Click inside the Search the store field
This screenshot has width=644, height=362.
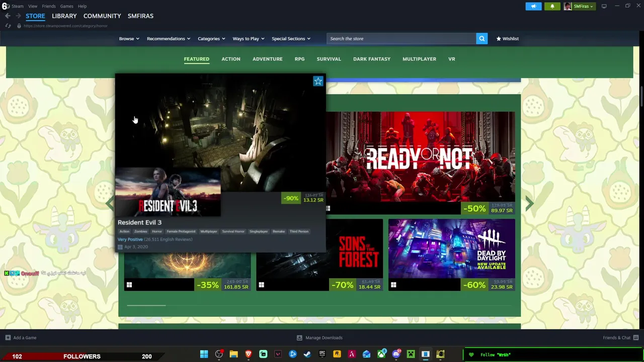coord(401,39)
